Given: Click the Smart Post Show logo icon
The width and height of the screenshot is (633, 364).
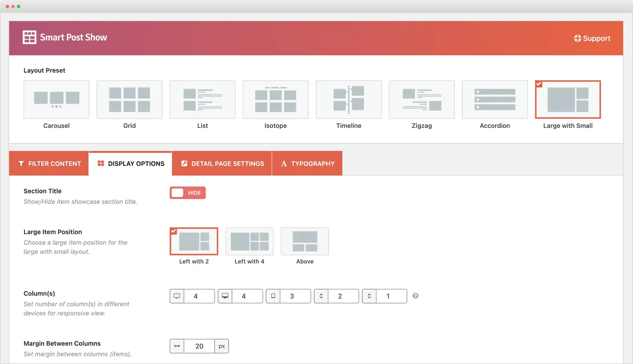Looking at the screenshot, I should point(29,37).
